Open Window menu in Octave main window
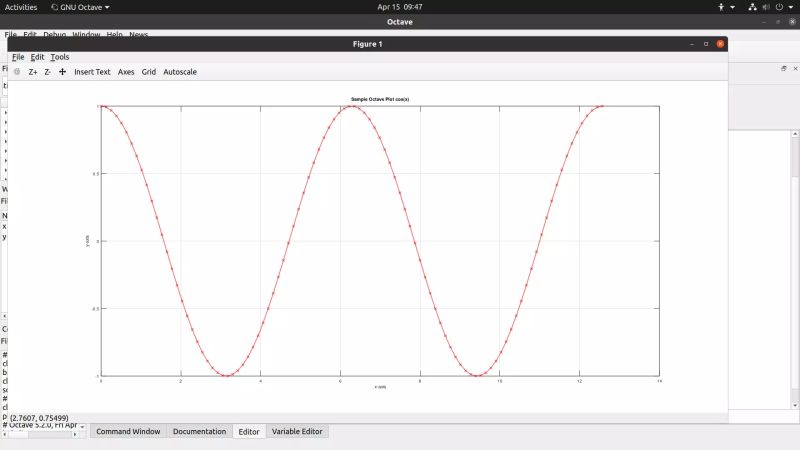800x450 pixels. 86,34
